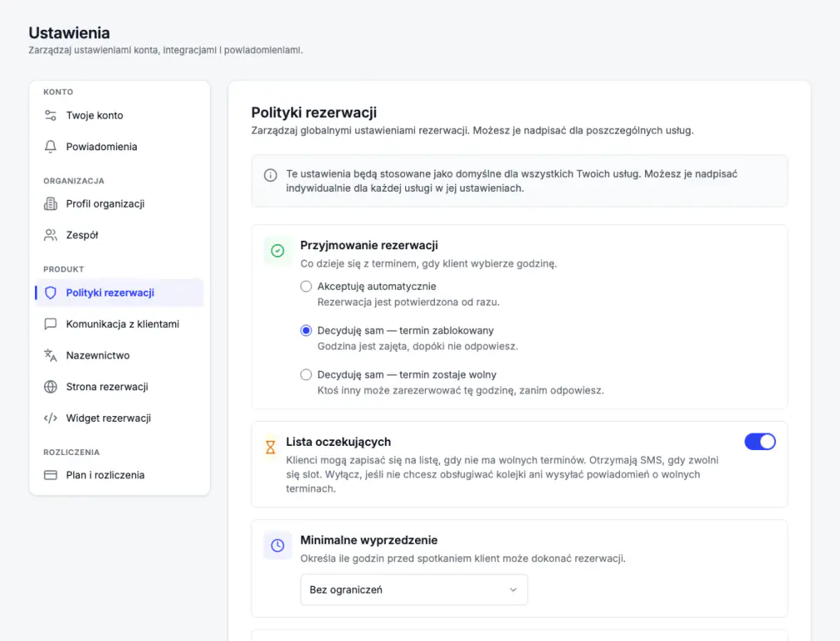Navigate to Zespół section

120,235
